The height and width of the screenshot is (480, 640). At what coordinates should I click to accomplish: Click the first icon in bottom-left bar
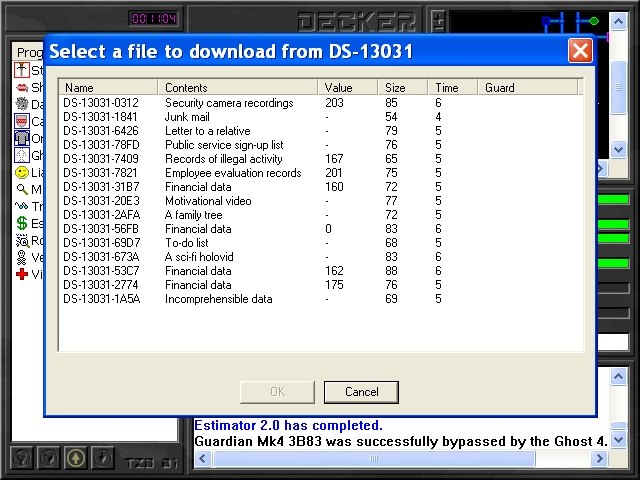[21, 458]
